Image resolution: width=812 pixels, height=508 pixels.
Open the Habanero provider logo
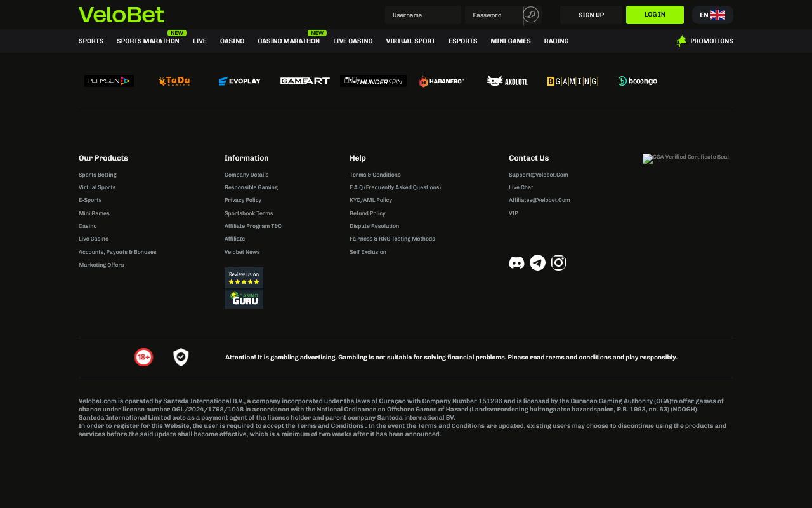click(x=442, y=81)
